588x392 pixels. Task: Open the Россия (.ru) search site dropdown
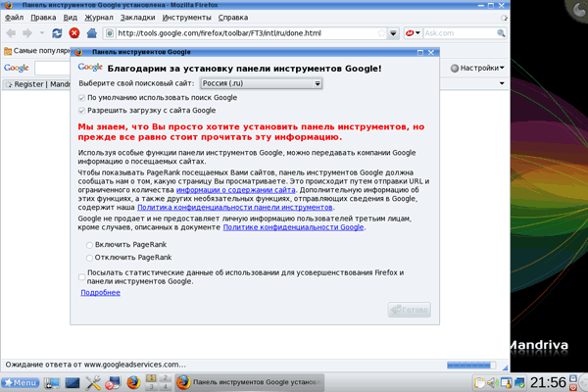coord(262,83)
